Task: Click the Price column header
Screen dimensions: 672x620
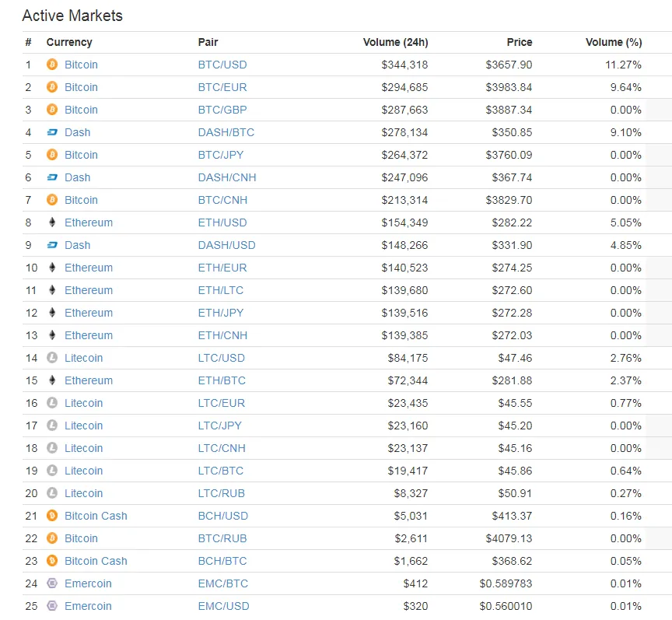Action: pyautogui.click(x=520, y=42)
